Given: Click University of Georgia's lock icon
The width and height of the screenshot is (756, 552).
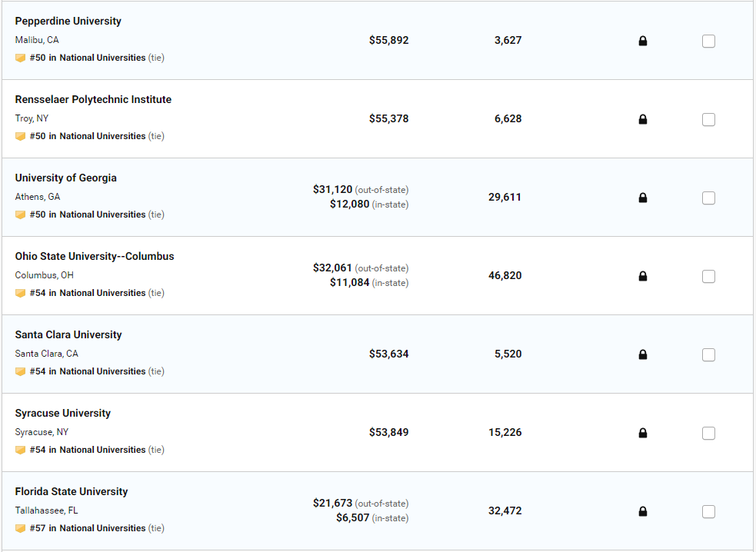Looking at the screenshot, I should point(643,198).
